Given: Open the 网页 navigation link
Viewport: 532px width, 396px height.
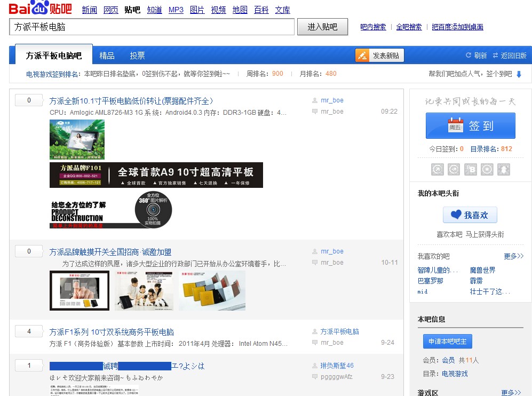Looking at the screenshot, I should coord(110,10).
